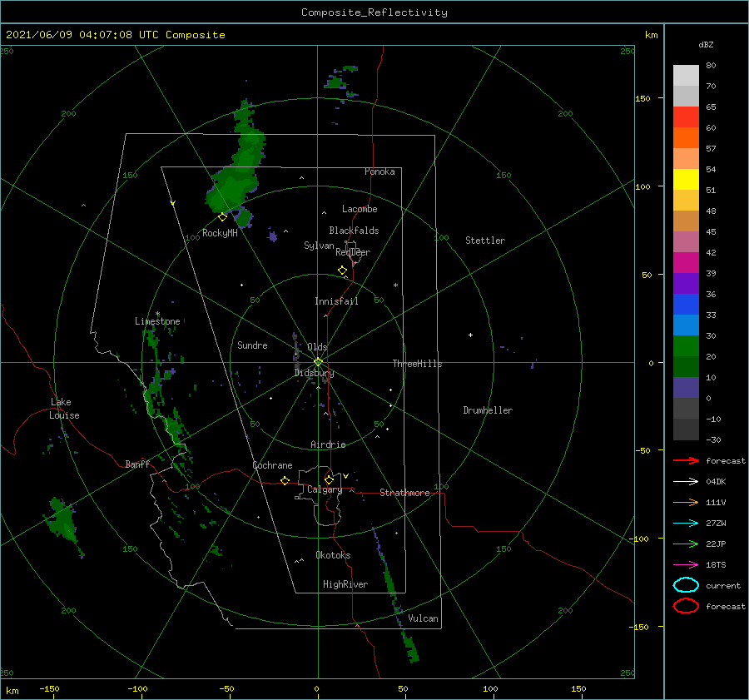Click the 33 dBZ blue color swatch
Screen dimensions: 749x700
[686, 325]
